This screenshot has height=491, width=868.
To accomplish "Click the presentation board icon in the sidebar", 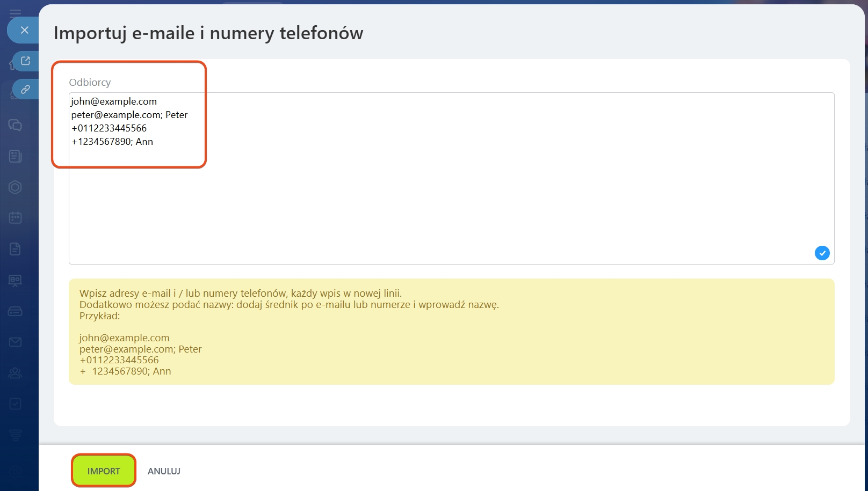I will [15, 280].
